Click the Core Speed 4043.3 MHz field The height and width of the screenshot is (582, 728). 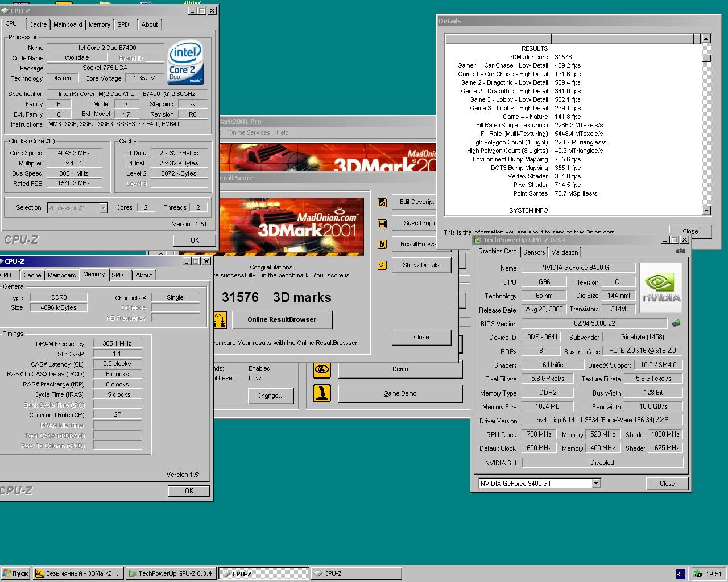tap(74, 153)
